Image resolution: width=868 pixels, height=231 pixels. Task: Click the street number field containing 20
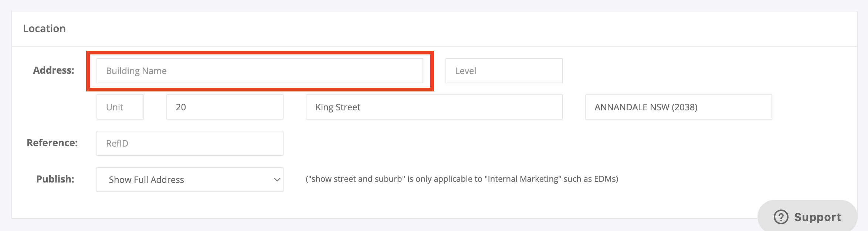coord(225,107)
